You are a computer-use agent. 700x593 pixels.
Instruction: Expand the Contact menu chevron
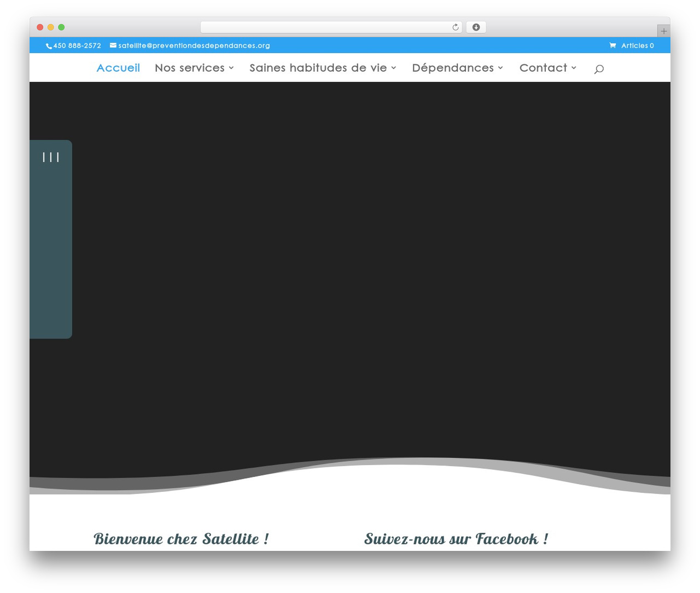pos(574,68)
